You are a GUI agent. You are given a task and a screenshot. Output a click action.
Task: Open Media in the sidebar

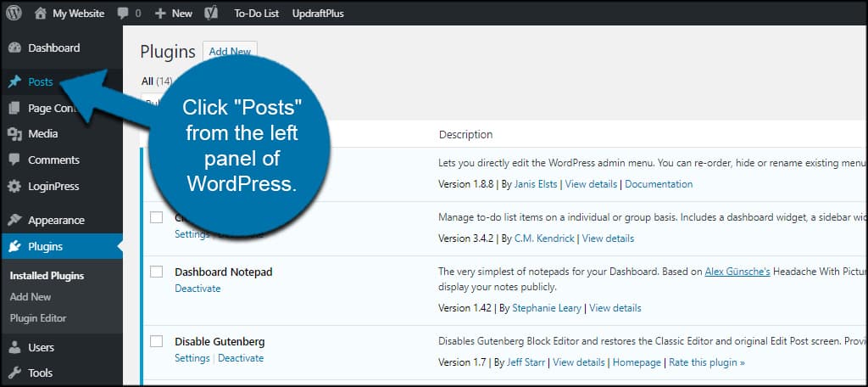pyautogui.click(x=42, y=133)
